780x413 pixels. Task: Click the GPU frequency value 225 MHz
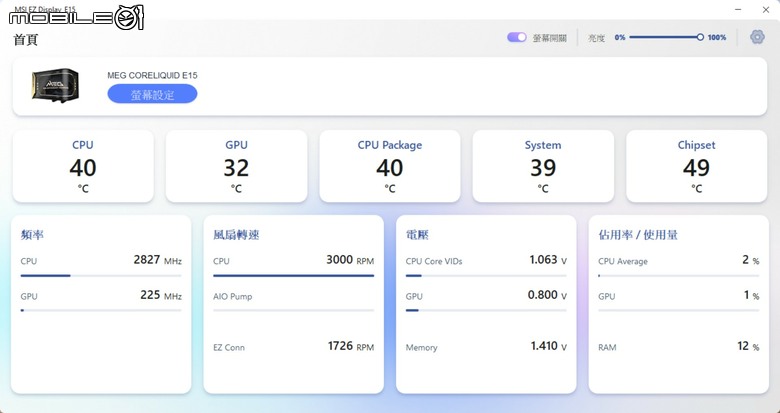pos(161,295)
